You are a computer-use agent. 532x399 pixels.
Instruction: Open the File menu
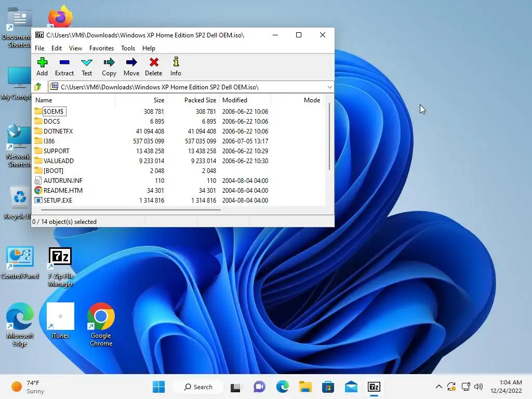(39, 48)
